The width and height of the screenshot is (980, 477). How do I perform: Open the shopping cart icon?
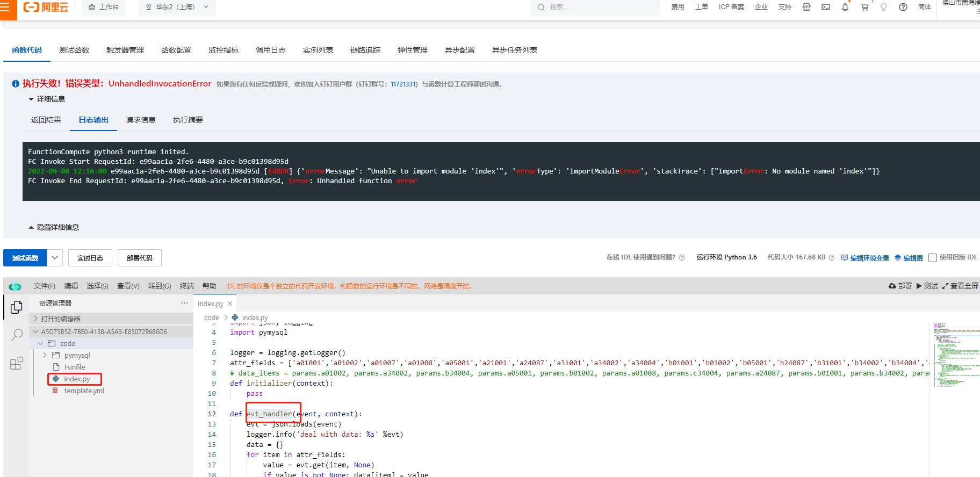[x=864, y=7]
